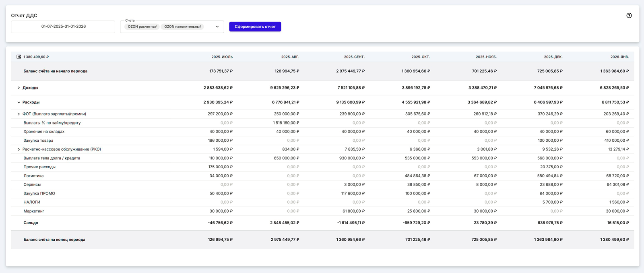The image size is (644, 273).
Task: Click the 2025-ИЮЛЬ column header
Action: pos(222,57)
